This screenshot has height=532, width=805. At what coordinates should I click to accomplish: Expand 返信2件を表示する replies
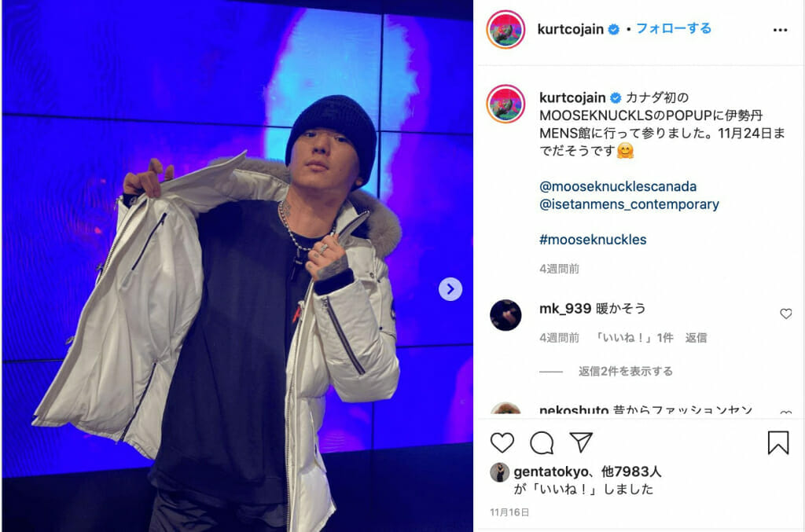pyautogui.click(x=625, y=371)
